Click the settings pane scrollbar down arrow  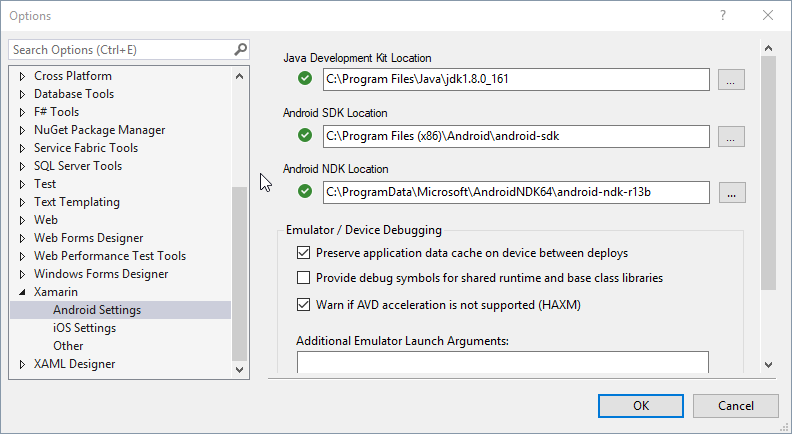click(768, 364)
